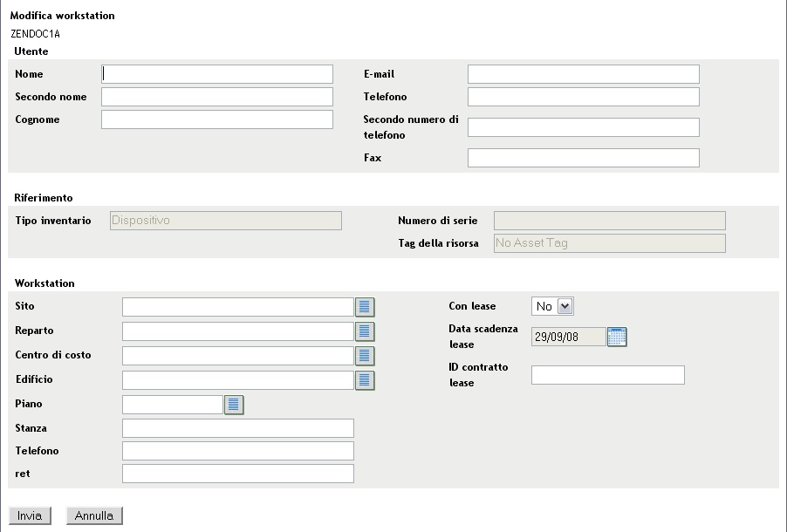Focus the Nome text field
Image resolution: width=787 pixels, height=532 pixels.
217,73
